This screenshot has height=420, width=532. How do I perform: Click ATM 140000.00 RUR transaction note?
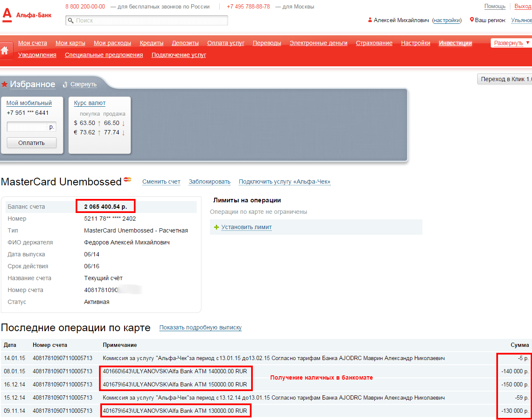coord(175,371)
